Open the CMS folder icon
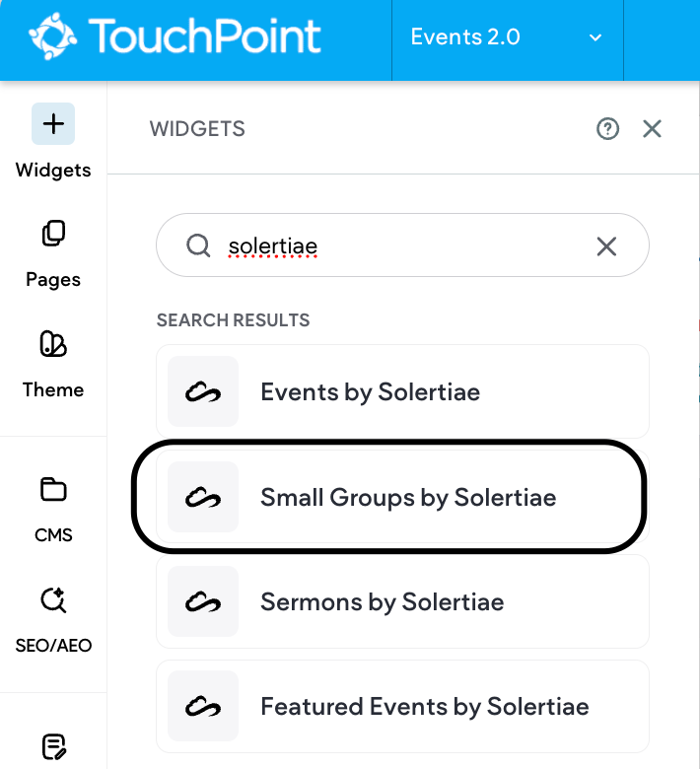This screenshot has height=769, width=700. coord(53,490)
